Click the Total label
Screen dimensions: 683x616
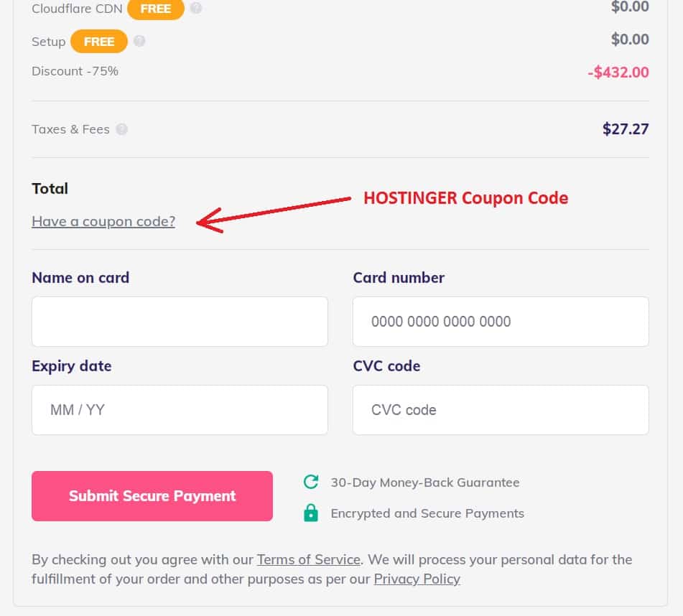[50, 188]
